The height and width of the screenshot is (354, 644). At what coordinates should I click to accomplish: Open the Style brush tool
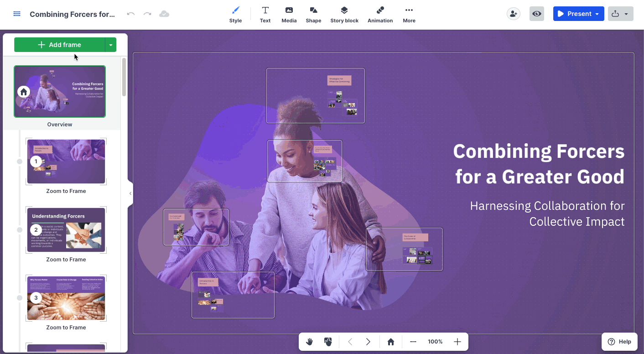[235, 15]
